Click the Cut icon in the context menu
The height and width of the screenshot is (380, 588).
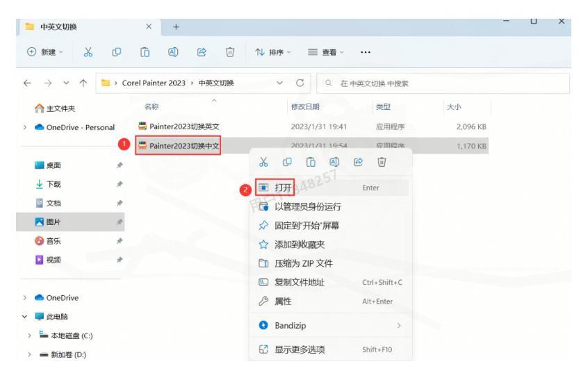[263, 162]
